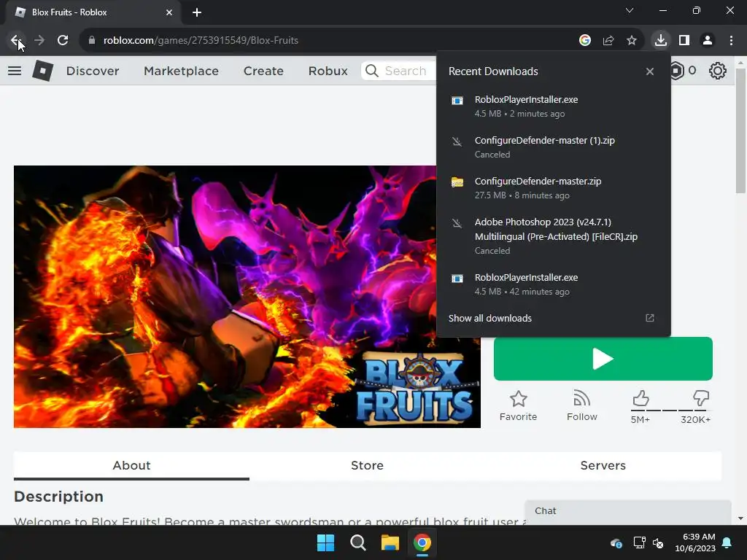The height and width of the screenshot is (560, 747).
Task: Switch to the About tab
Action: tap(131, 466)
